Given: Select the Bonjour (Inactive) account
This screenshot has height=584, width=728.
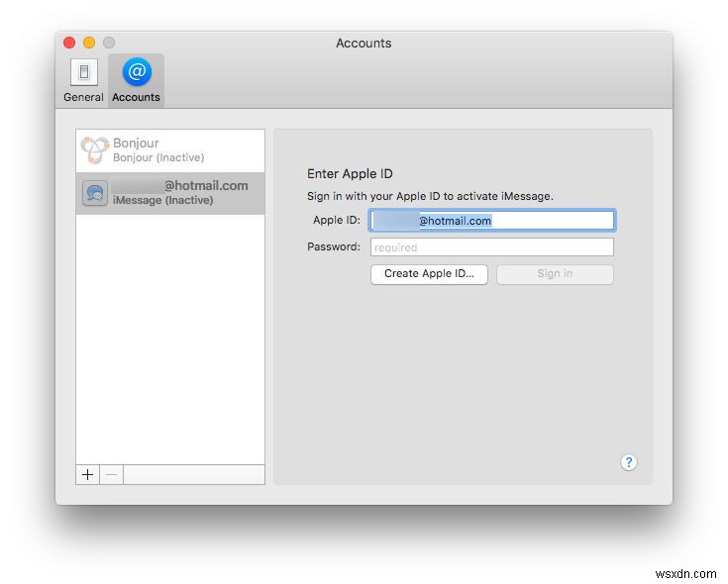Looking at the screenshot, I should click(x=170, y=150).
